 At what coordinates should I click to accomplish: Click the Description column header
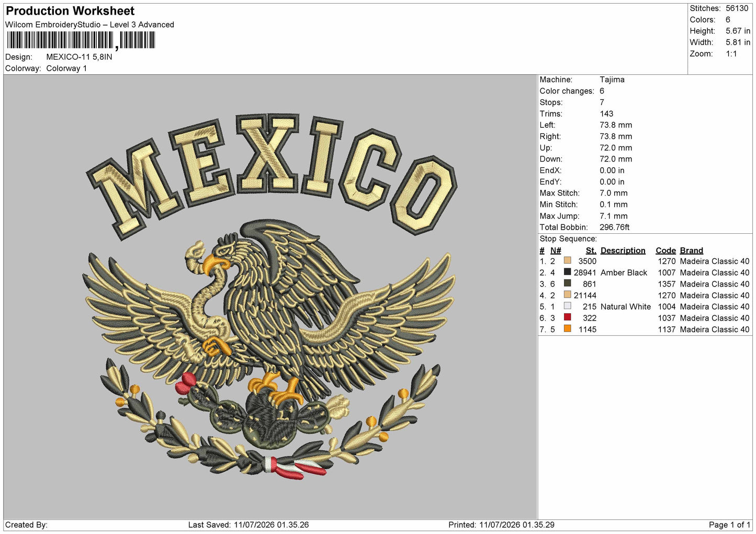(x=623, y=251)
